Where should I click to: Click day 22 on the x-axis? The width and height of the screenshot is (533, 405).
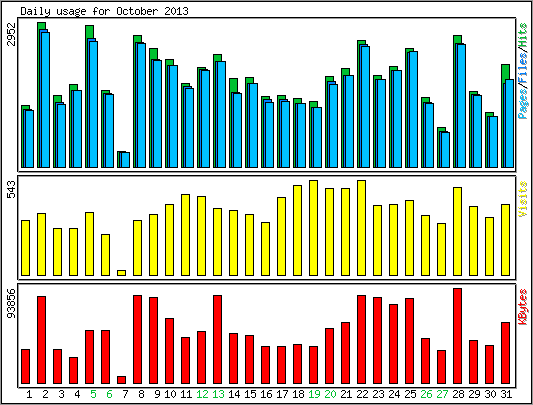click(362, 394)
